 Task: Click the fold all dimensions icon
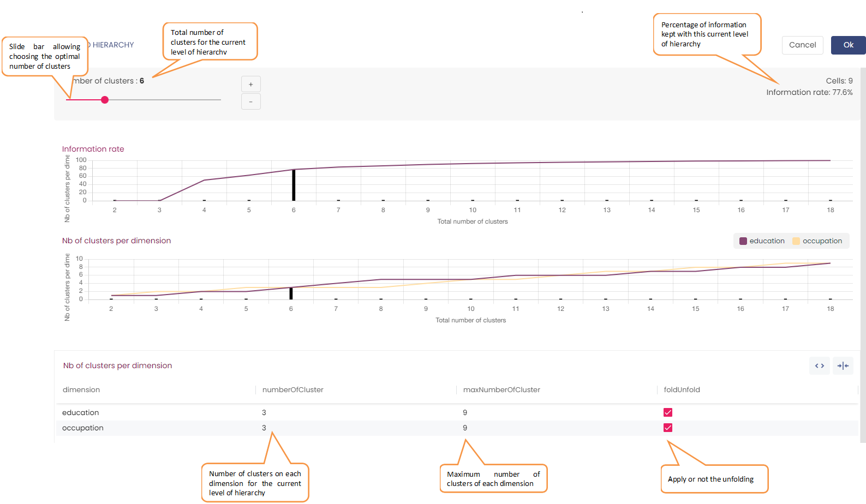(x=843, y=365)
